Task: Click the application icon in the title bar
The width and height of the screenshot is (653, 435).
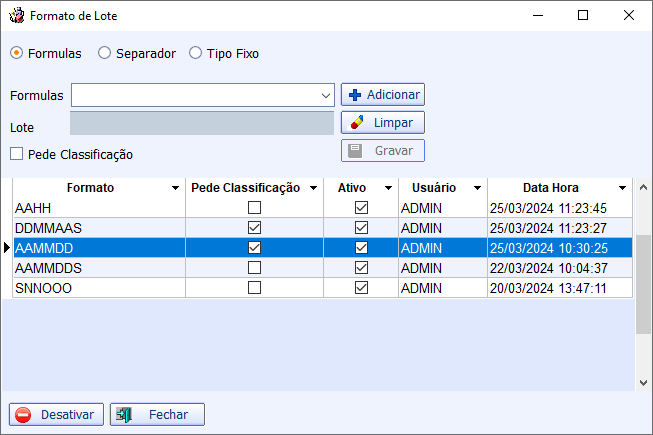Action: tap(15, 16)
